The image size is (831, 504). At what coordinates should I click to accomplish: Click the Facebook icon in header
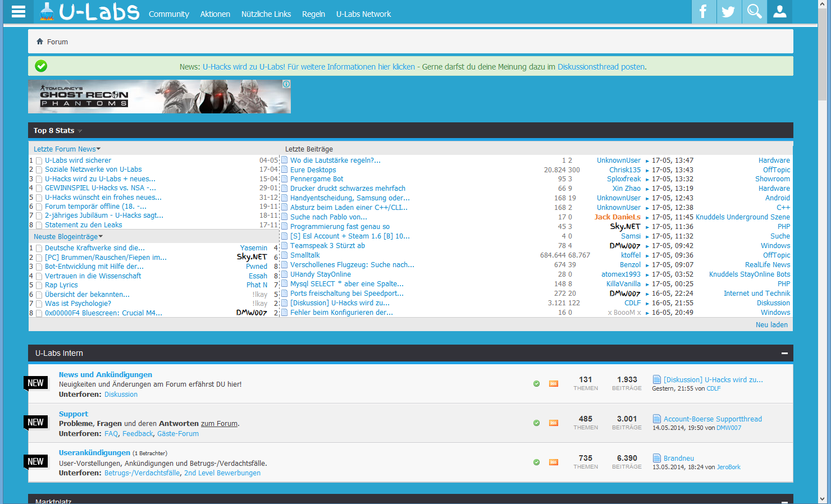pyautogui.click(x=703, y=12)
